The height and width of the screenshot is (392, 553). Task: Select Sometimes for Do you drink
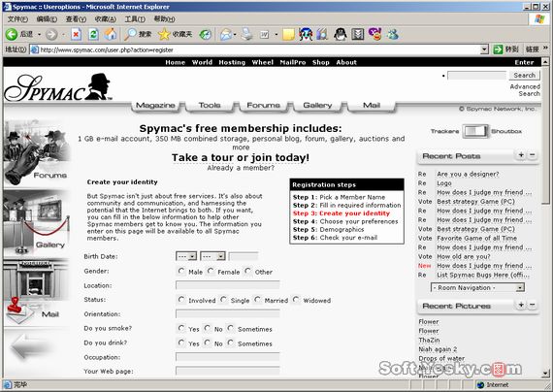[x=230, y=343]
